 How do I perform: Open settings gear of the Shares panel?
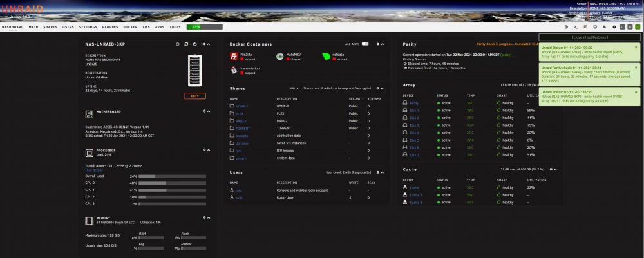(377, 88)
